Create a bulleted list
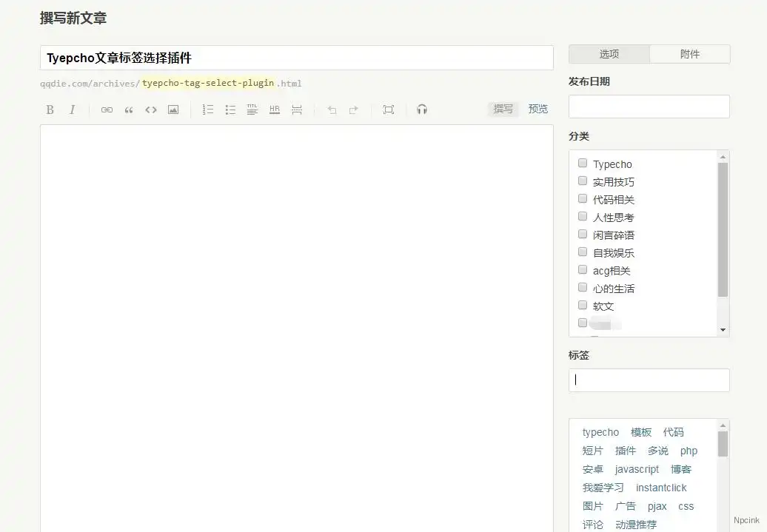Image resolution: width=767 pixels, height=532 pixels. point(230,110)
